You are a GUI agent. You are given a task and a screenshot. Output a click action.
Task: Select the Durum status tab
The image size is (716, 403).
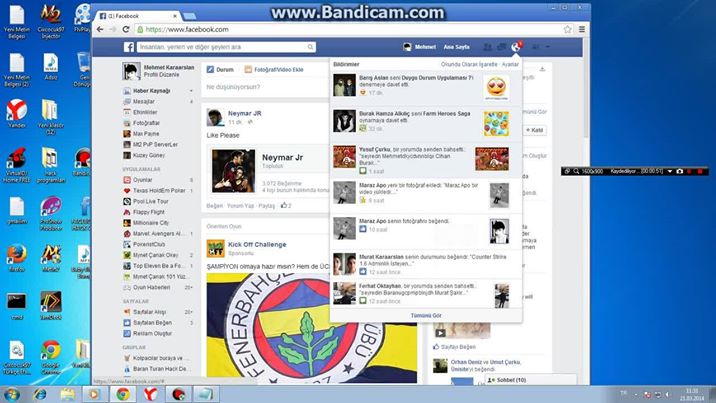coord(220,70)
